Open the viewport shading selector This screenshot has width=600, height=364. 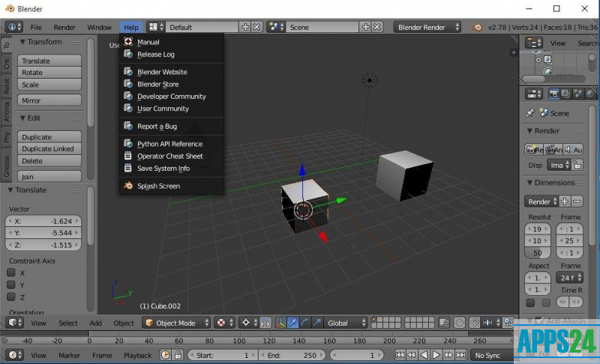[224, 323]
